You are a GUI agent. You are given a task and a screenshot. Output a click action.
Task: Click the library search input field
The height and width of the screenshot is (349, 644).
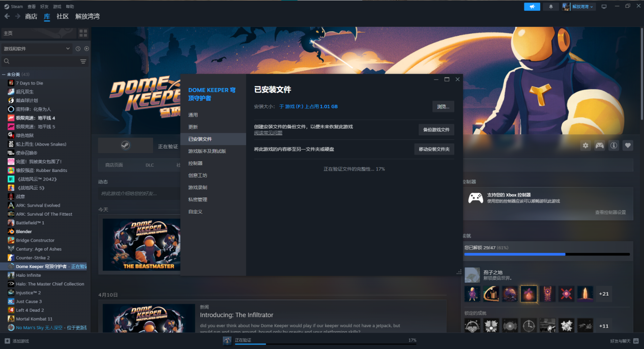click(x=45, y=61)
